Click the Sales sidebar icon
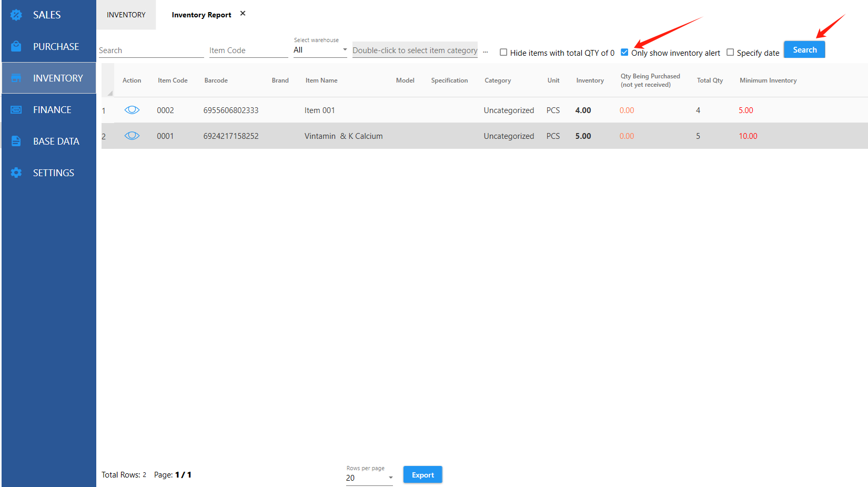 pos(16,15)
